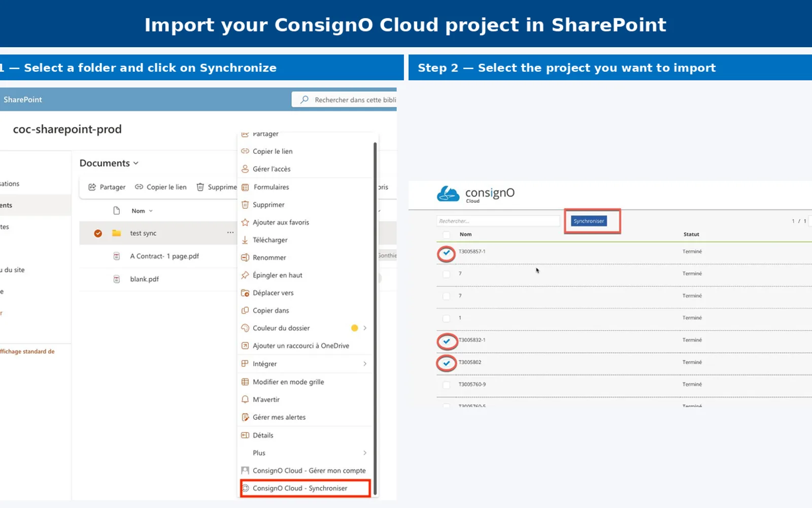Expand the Couleur du dossier submenu arrow
Viewport: 812px width, 508px height.
pos(365,328)
